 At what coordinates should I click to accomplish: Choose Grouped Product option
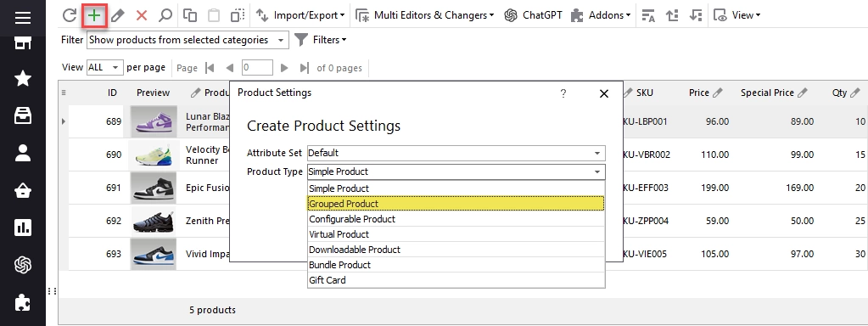(x=456, y=204)
